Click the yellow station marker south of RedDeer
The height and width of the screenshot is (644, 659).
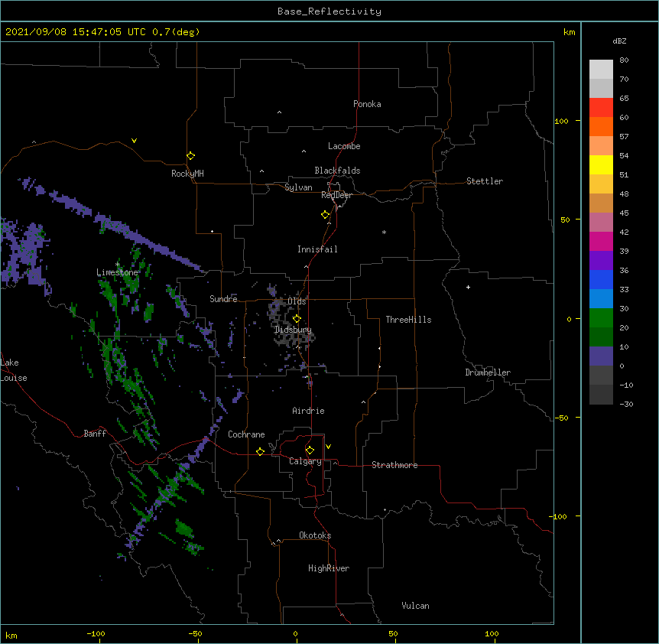pos(326,215)
